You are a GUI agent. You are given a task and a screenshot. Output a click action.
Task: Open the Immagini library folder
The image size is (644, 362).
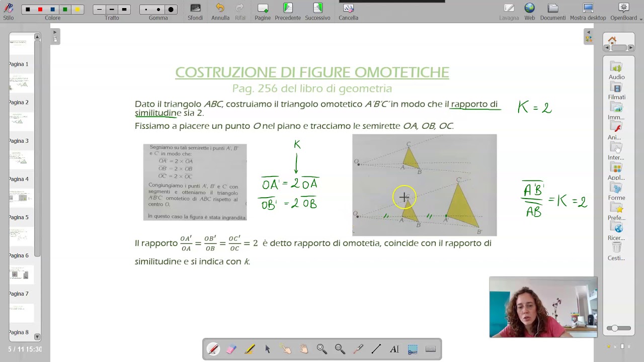(x=616, y=112)
